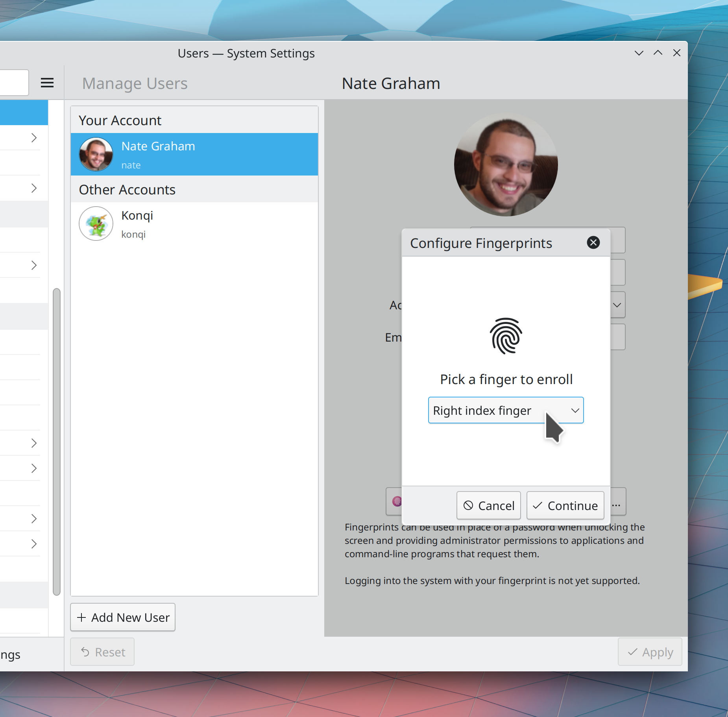Viewport: 728px width, 717px height.
Task: Click the ellipsis button beside the dialog
Action: pos(617,505)
